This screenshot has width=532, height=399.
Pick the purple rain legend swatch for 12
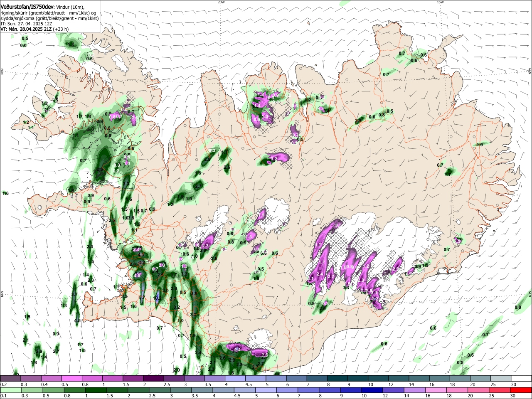click(x=394, y=390)
